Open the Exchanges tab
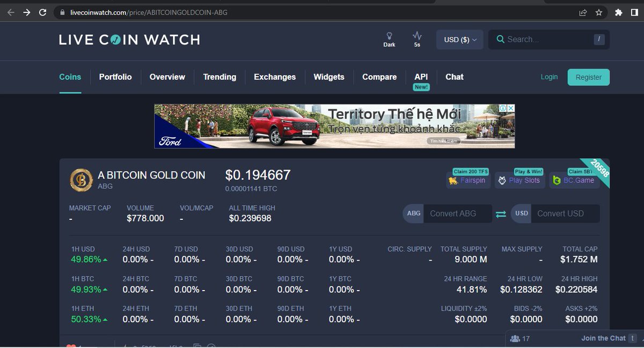The width and height of the screenshot is (644, 348). pyautogui.click(x=275, y=77)
